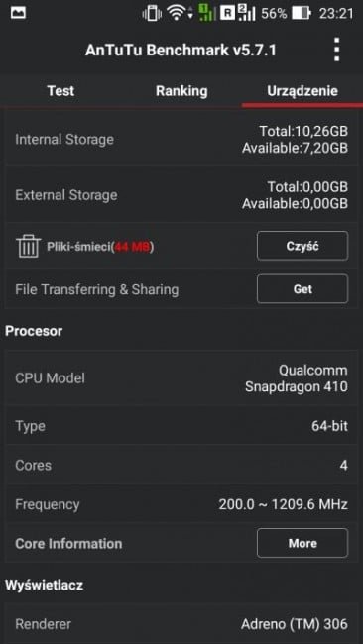This screenshot has width=363, height=644.
Task: Tap the CPU Model row
Action: [181, 378]
